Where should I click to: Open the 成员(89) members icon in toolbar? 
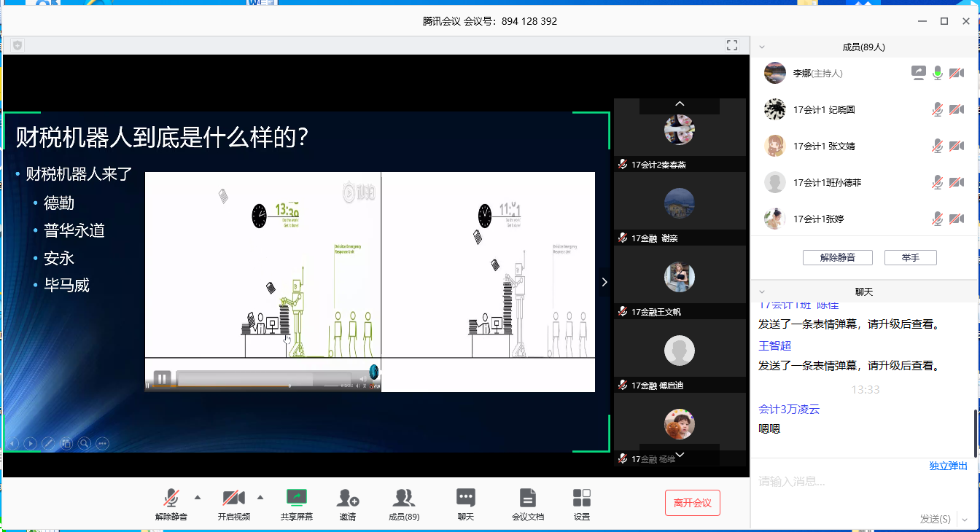[x=403, y=498]
